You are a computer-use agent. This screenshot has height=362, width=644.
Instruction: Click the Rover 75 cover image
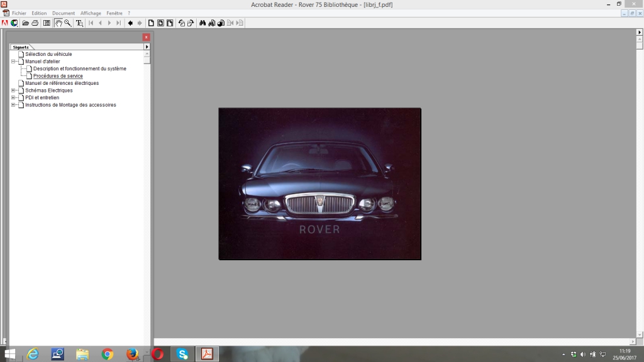point(320,184)
